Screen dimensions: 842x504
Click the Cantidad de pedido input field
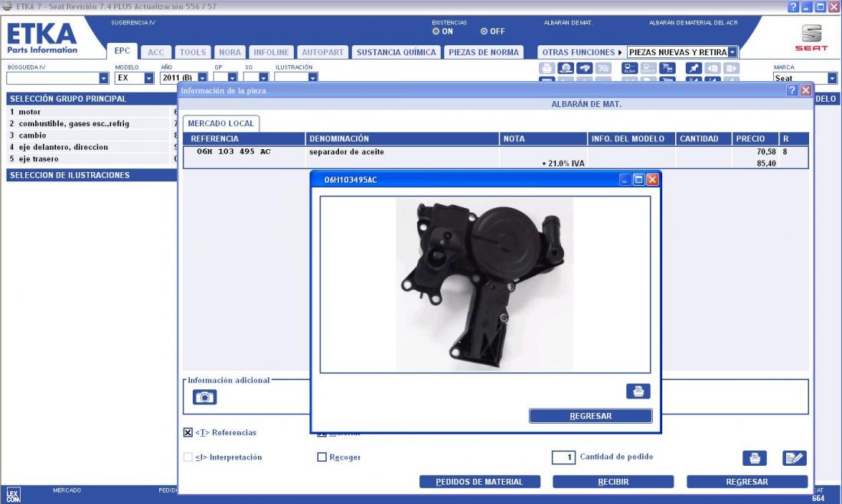[563, 457]
